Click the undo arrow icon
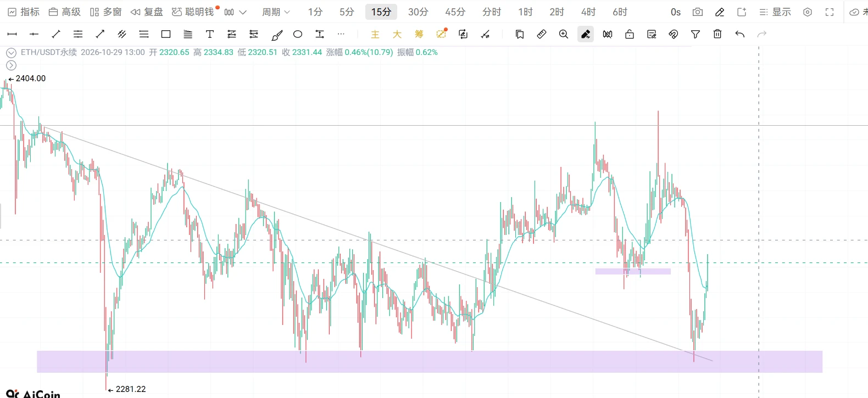The image size is (868, 398). pyautogui.click(x=740, y=34)
